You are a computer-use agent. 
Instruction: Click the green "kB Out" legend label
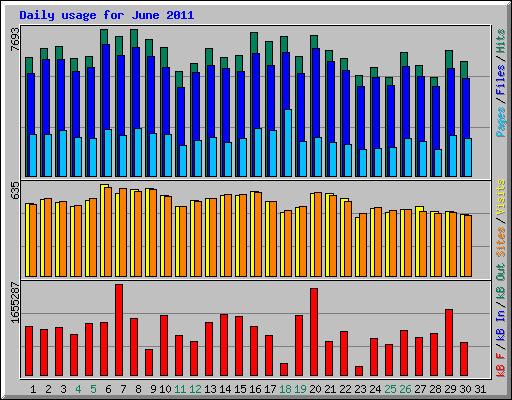(x=501, y=282)
